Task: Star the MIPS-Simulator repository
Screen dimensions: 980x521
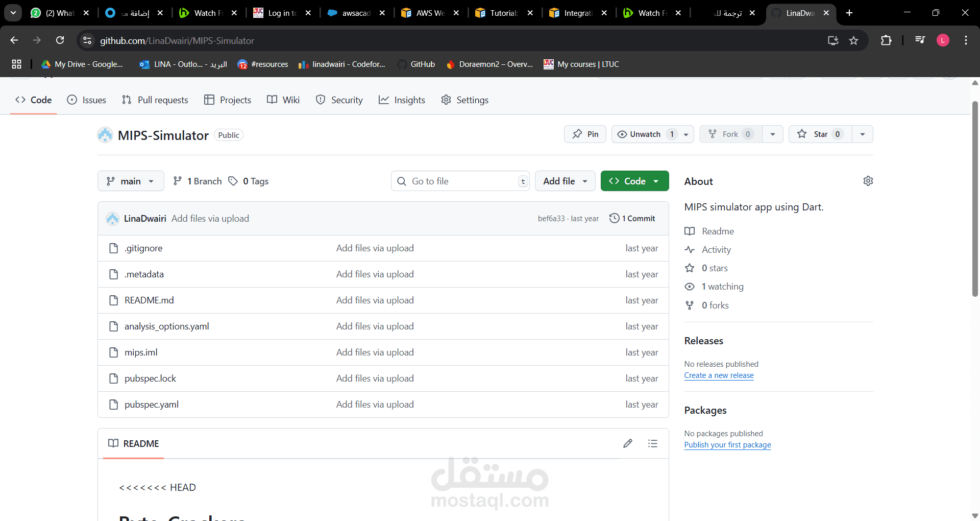Action: pos(820,134)
